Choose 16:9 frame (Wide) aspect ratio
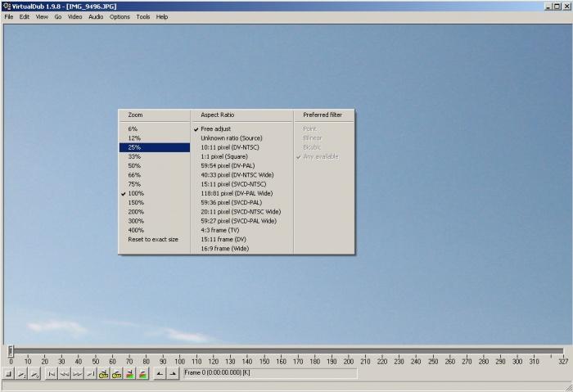The width and height of the screenshot is (573, 392). [224, 248]
